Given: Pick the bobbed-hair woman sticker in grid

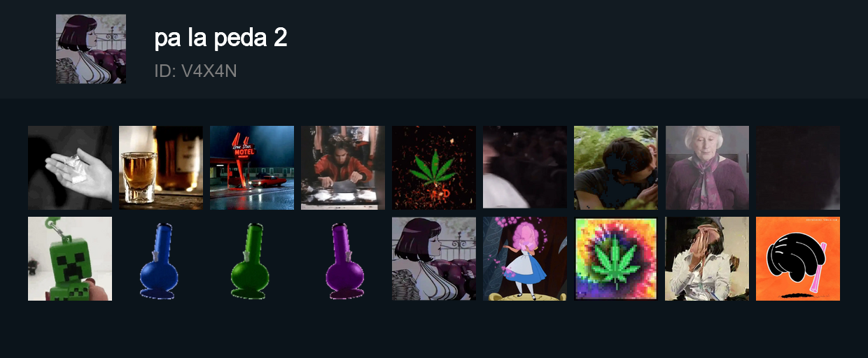Looking at the screenshot, I should coord(434,259).
